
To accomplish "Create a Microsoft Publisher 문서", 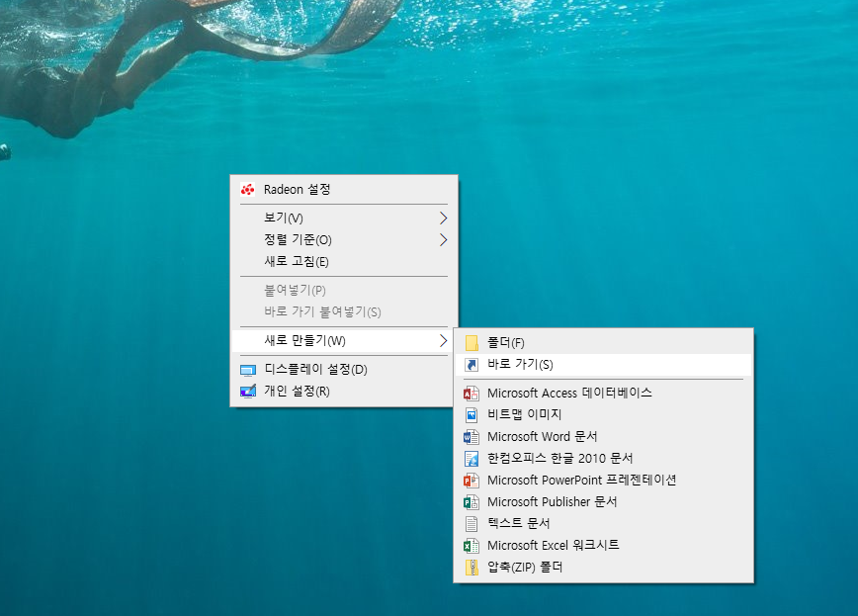I will (x=604, y=501).
